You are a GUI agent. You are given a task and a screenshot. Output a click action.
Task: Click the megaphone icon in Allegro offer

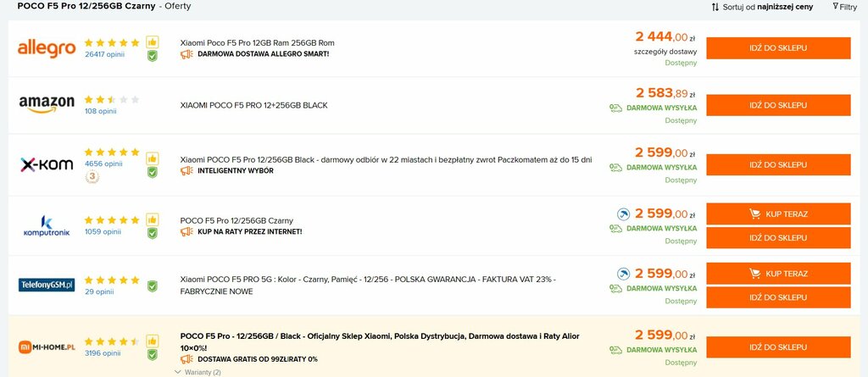coord(186,54)
